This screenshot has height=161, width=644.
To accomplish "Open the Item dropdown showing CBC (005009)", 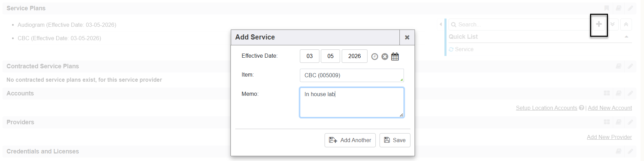I will point(351,76).
